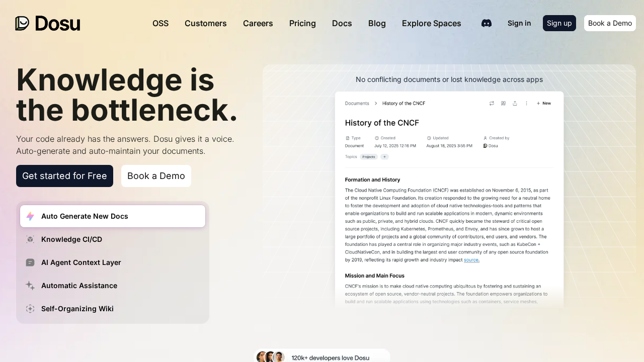
Task: Click the sync arrows icon in document toolbar
Action: pos(492,103)
